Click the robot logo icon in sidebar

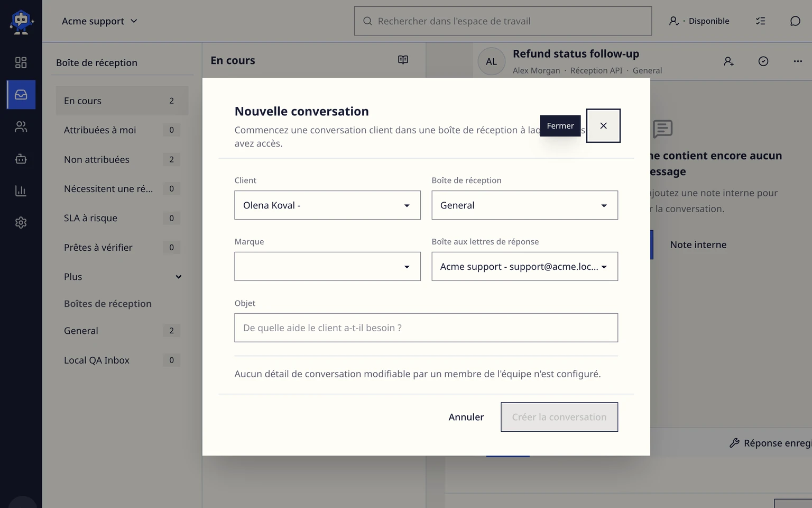[21, 22]
